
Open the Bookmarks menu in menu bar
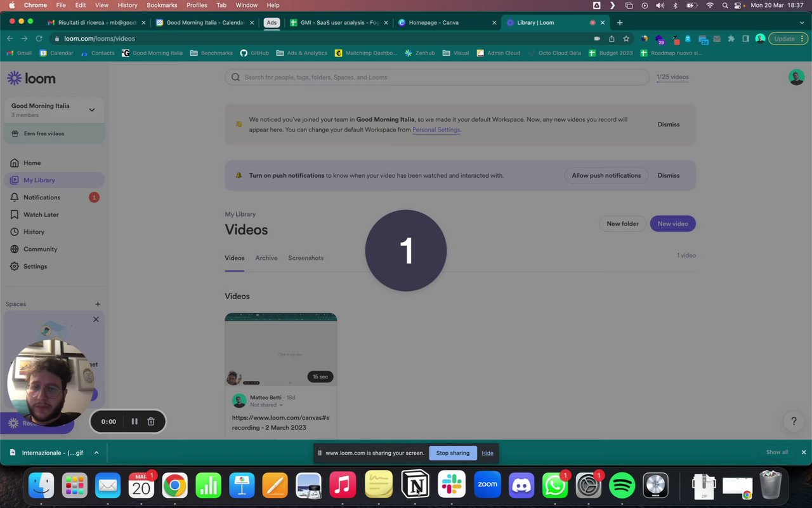(x=162, y=5)
